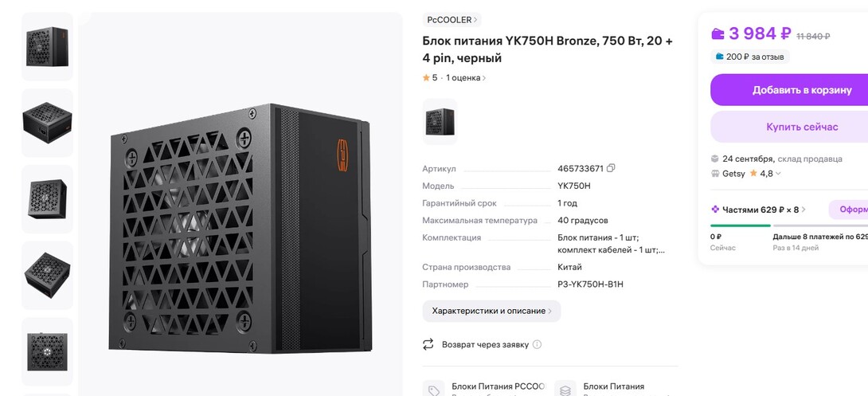Image resolution: width=868 pixels, height=396 pixels.
Task: View the third product thumbnail
Action: 48,198
